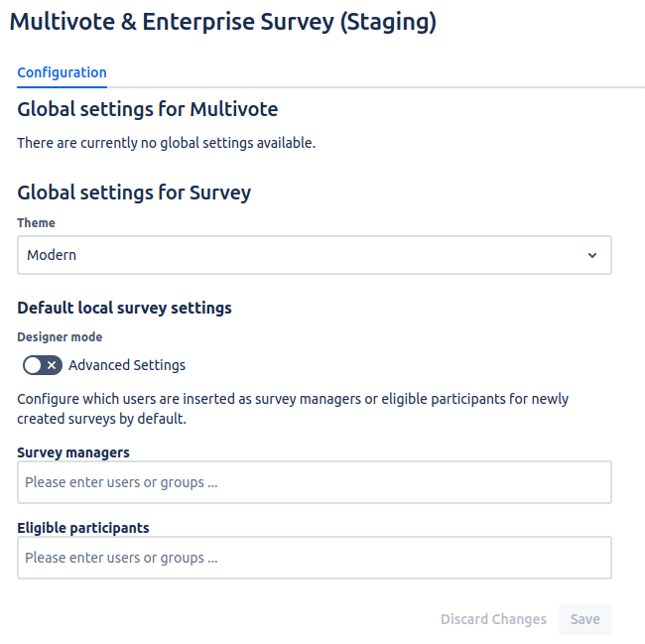Click the Save button
The image size is (645, 644).
584,619
